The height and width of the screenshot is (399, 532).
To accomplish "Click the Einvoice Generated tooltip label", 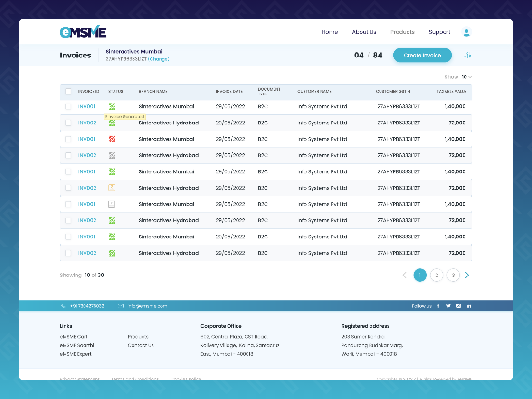I will tap(125, 117).
